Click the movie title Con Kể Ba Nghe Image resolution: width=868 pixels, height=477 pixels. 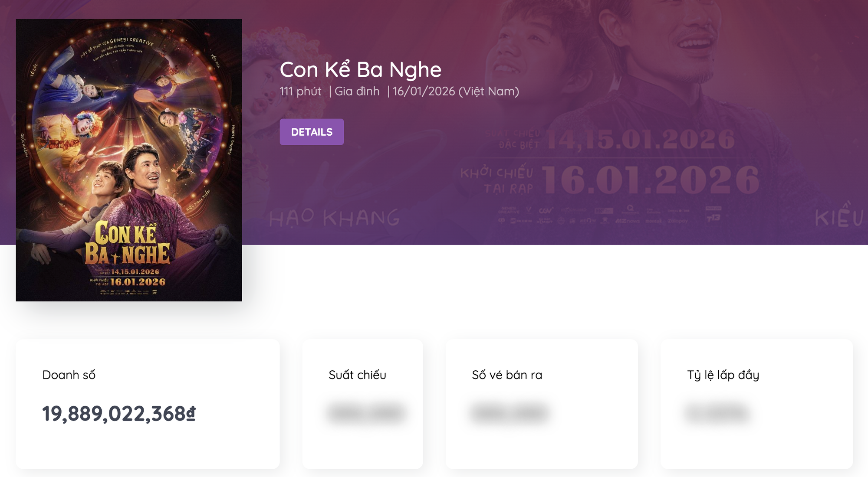(x=360, y=69)
